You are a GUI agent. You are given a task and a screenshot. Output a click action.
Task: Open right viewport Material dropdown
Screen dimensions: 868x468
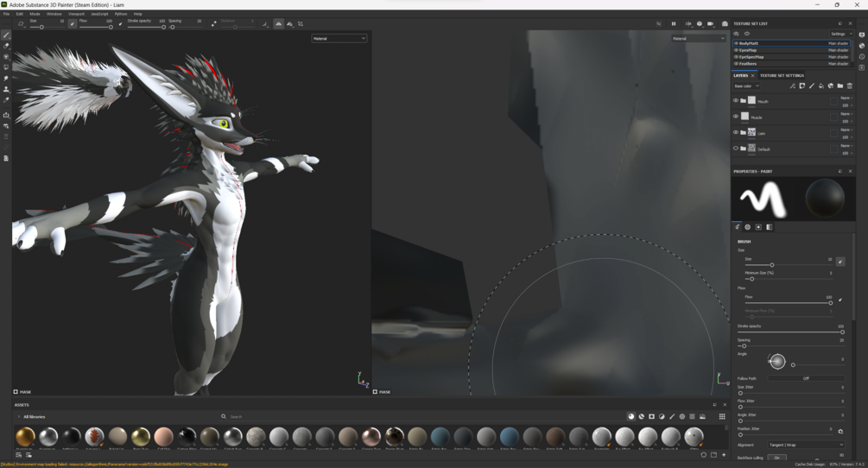pyautogui.click(x=699, y=38)
